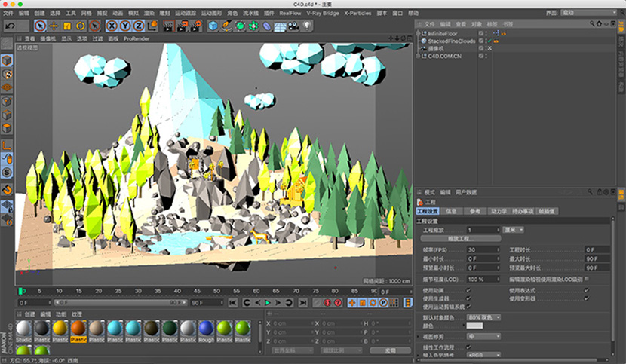This screenshot has width=626, height=364.
Task: Open the 渲染 menu
Action: 149,13
